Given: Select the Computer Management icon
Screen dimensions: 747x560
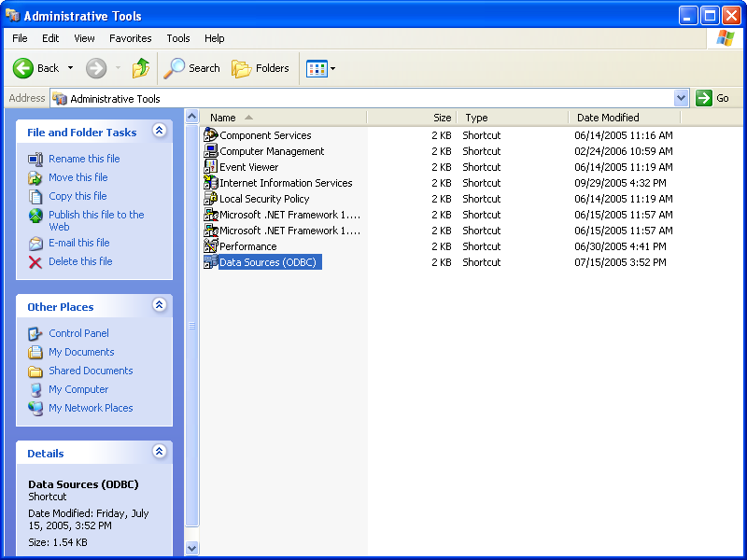Looking at the screenshot, I should click(211, 151).
